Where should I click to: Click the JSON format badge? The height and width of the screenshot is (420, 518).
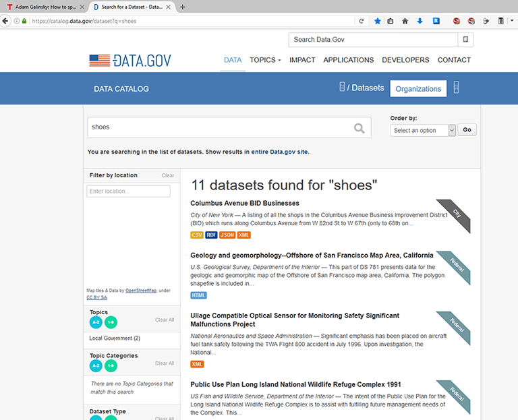pos(227,235)
